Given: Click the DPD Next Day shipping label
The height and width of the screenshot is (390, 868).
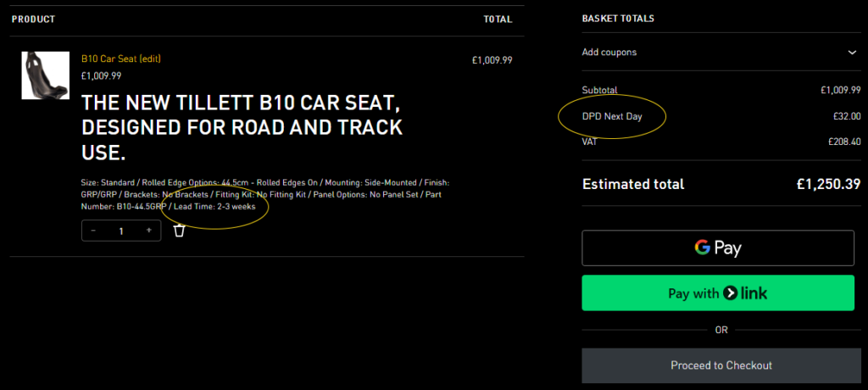Looking at the screenshot, I should [612, 116].
